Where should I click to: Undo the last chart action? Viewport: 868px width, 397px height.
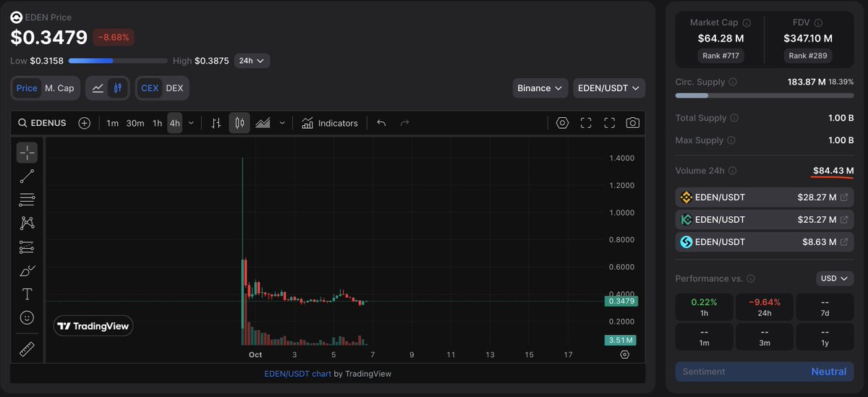(381, 123)
